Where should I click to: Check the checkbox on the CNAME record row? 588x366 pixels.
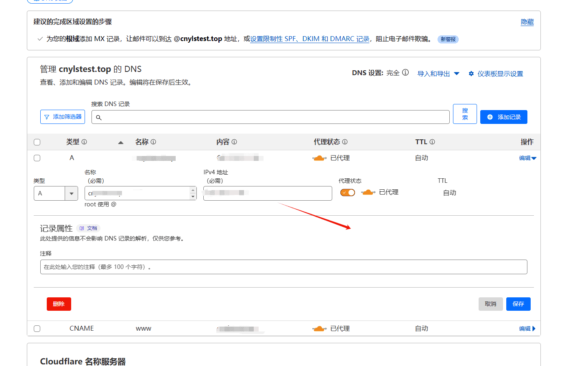37,328
